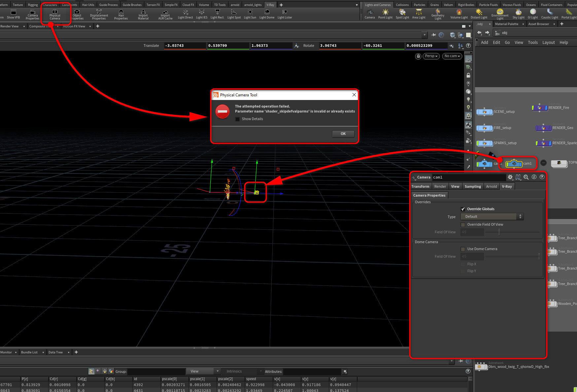The width and height of the screenshot is (577, 392).
Task: Add a Point Light from the shelf
Action: [x=385, y=14]
